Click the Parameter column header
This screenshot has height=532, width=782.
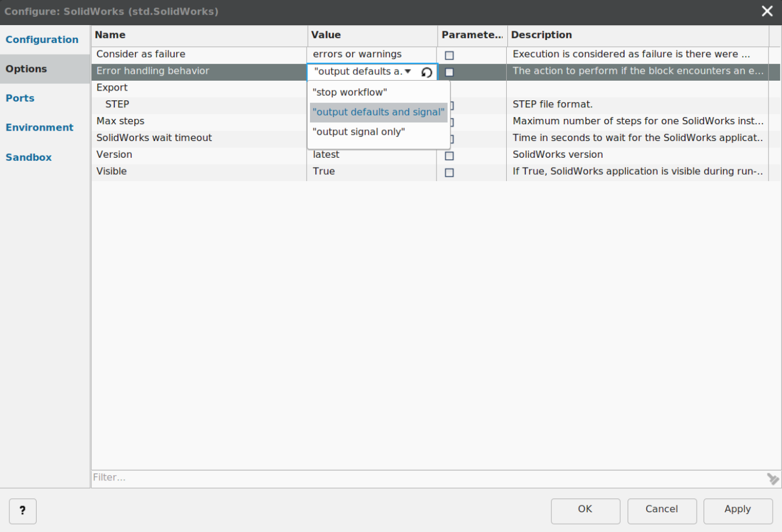(472, 35)
